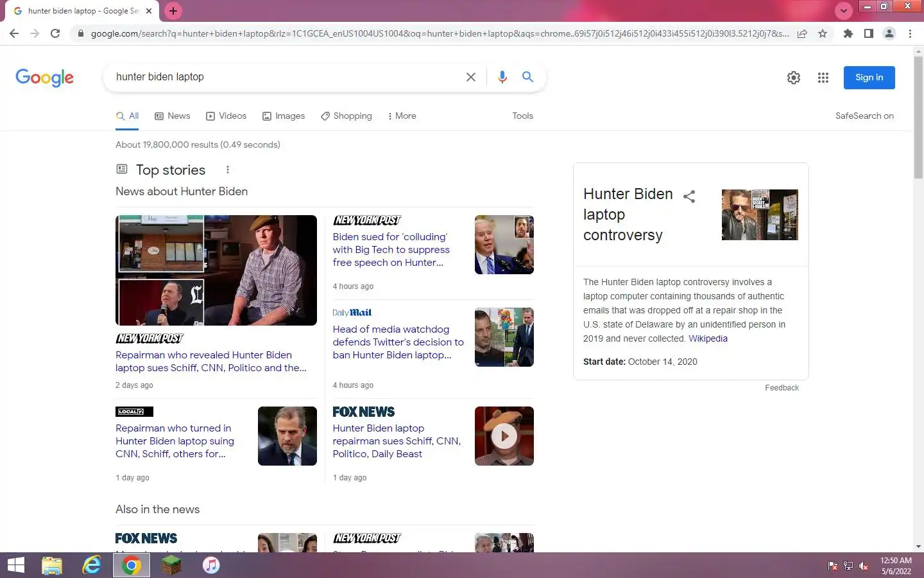
Task: Open Internet Explorer from taskbar
Action: click(92, 565)
